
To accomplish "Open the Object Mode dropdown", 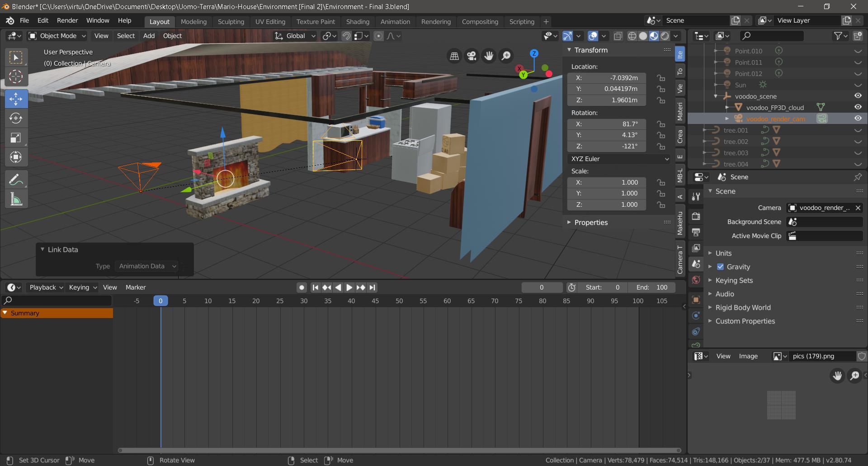I will click(57, 36).
